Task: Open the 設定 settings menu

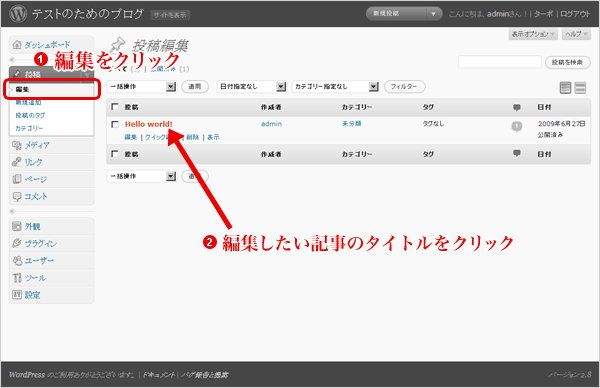Action: point(33,295)
